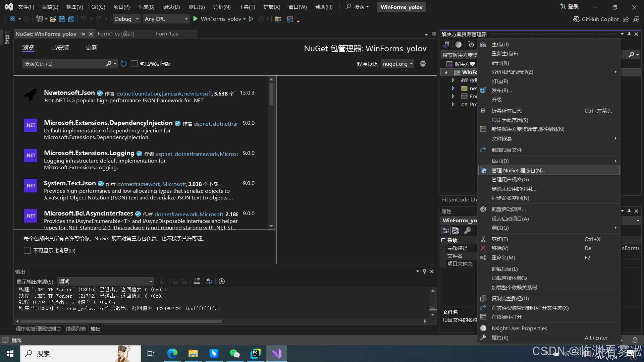Open the Error List tab

(75, 328)
